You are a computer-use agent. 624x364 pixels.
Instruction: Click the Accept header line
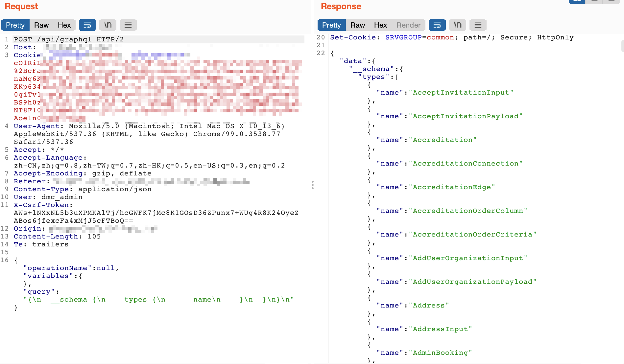pyautogui.click(x=39, y=150)
